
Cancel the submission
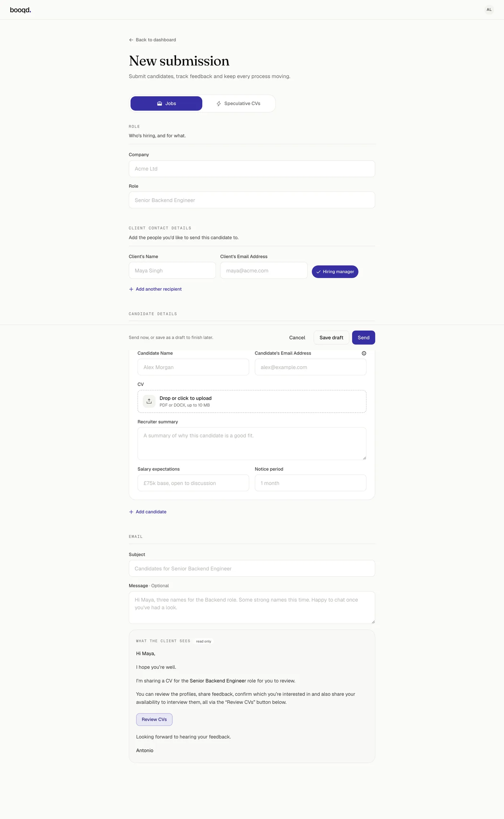point(297,337)
